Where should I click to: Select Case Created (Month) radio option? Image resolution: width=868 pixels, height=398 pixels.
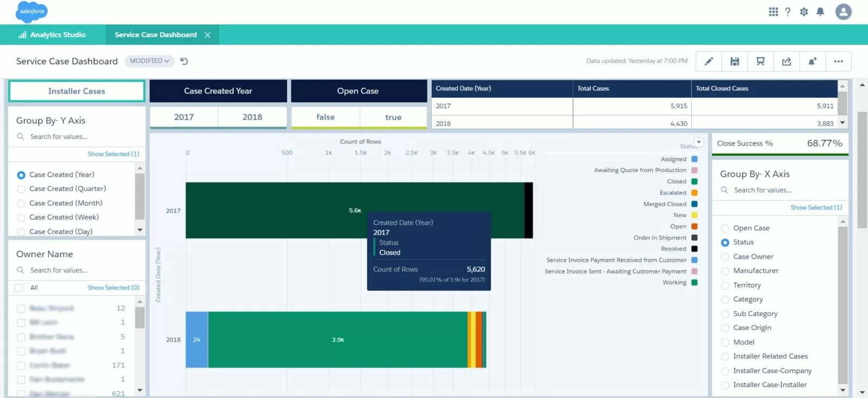21,203
